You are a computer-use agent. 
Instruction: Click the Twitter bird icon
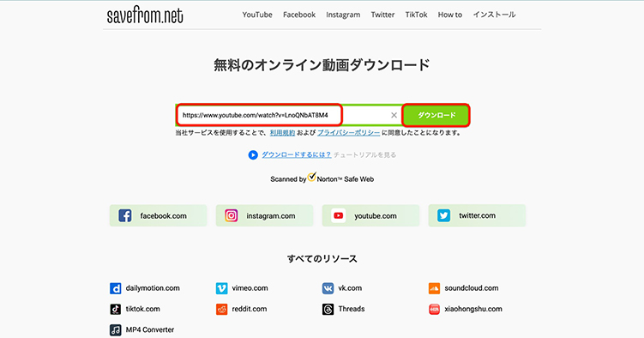tap(444, 215)
